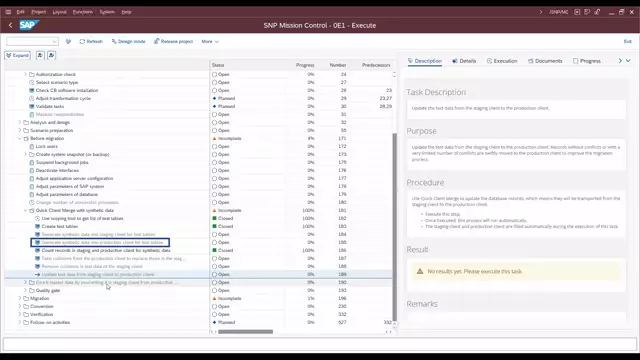Click the Exit button
640x360 pixels.
pyautogui.click(x=627, y=41)
